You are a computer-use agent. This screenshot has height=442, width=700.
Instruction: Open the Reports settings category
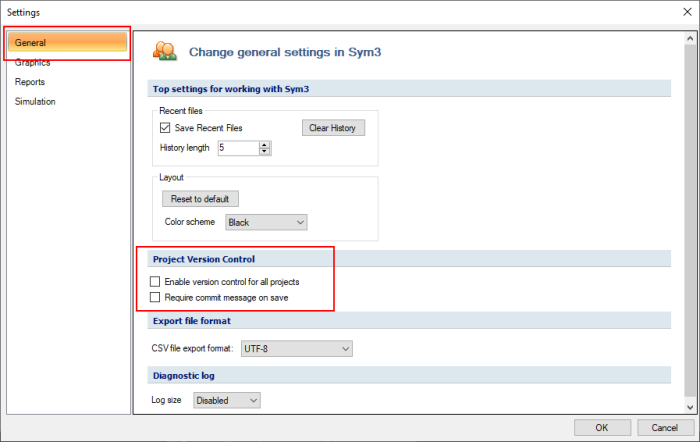[30, 82]
